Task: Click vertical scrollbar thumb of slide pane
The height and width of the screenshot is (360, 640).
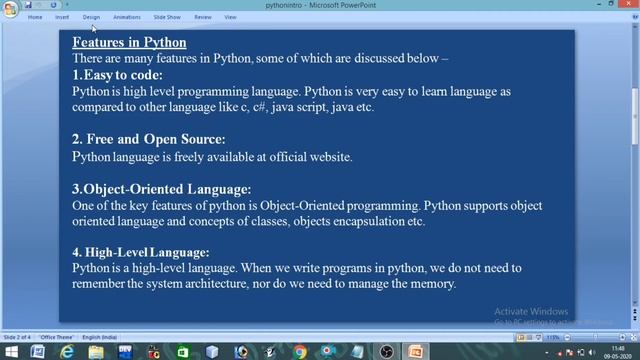Action: [x=635, y=116]
